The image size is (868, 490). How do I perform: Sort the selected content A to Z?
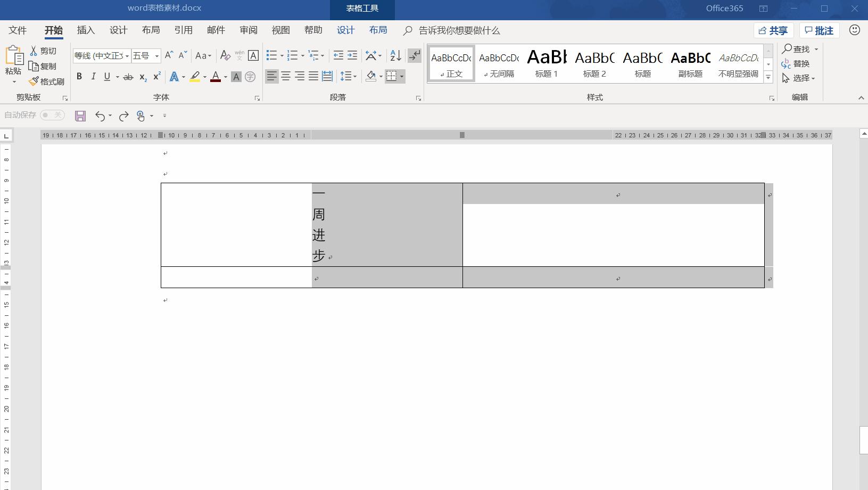point(395,55)
